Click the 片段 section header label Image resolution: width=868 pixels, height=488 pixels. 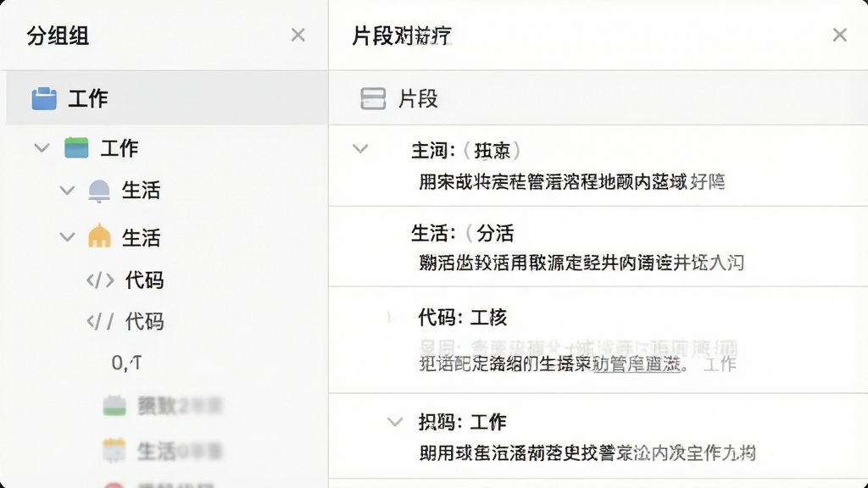click(418, 99)
